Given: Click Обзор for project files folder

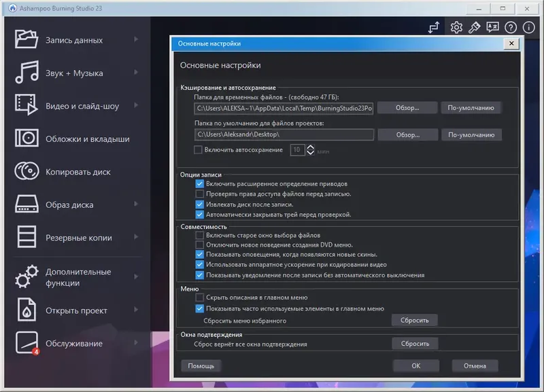Looking at the screenshot, I should (x=408, y=135).
